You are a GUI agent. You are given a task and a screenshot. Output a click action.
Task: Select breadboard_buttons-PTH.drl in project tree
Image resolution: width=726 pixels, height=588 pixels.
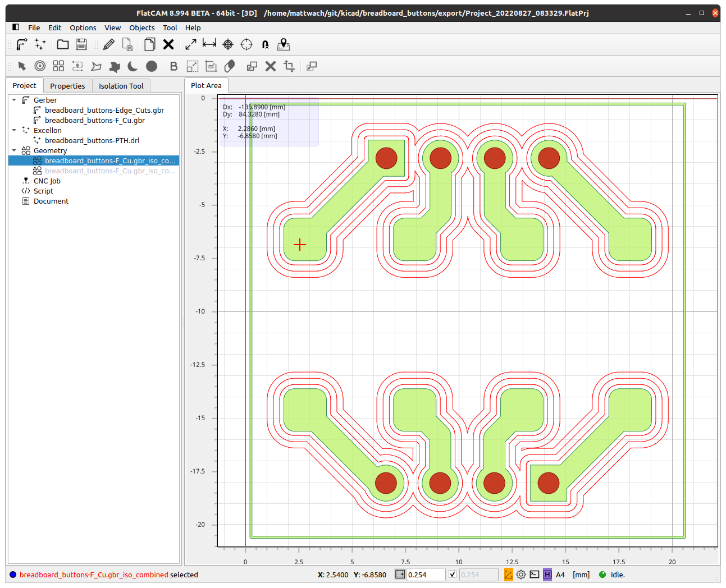pos(92,140)
